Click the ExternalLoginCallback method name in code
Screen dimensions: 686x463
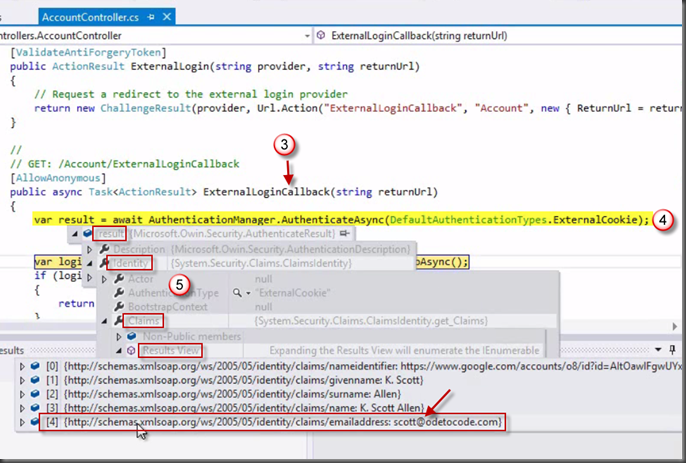click(x=266, y=192)
